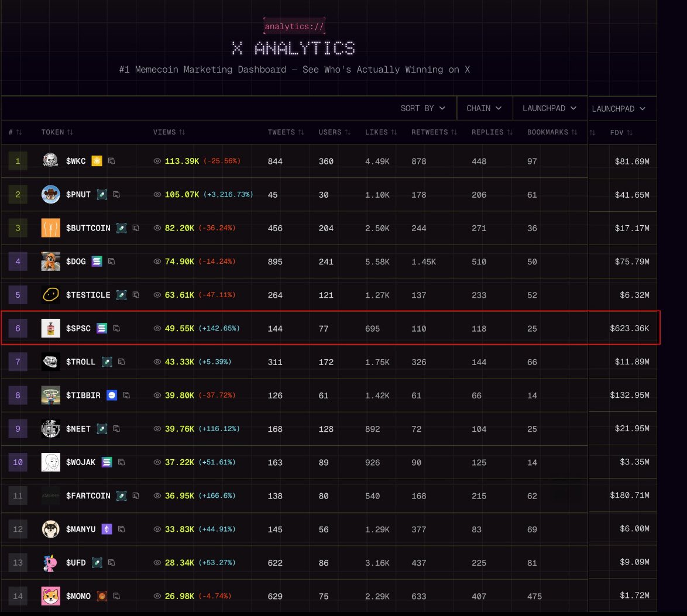Viewport: 687px width, 616px height.
Task: Open the $WKC token avatar
Action: click(50, 161)
